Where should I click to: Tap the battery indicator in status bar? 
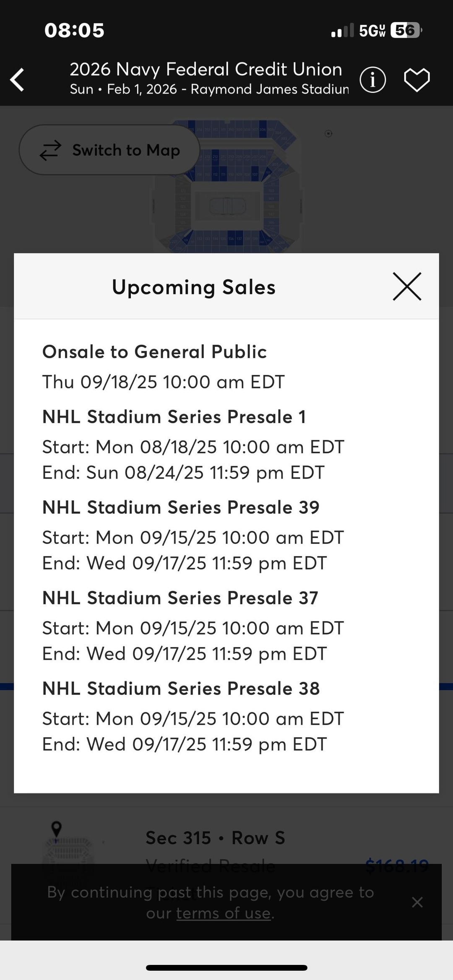[x=405, y=30]
